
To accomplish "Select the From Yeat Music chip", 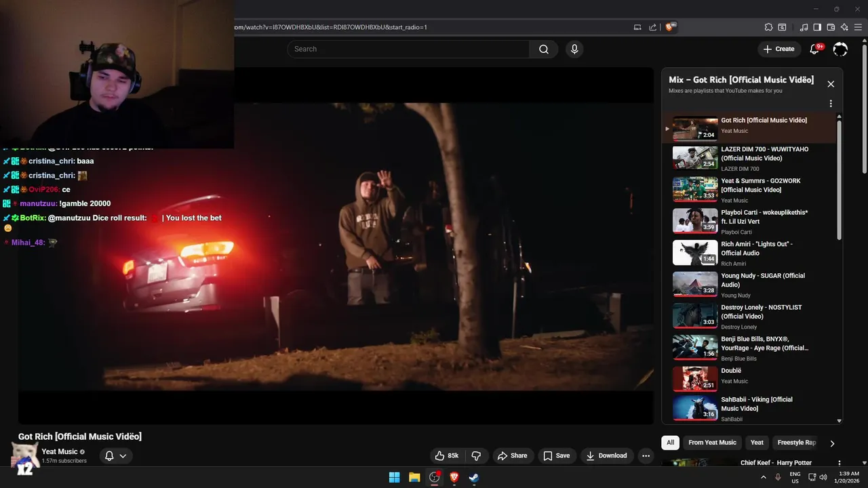I will [712, 443].
